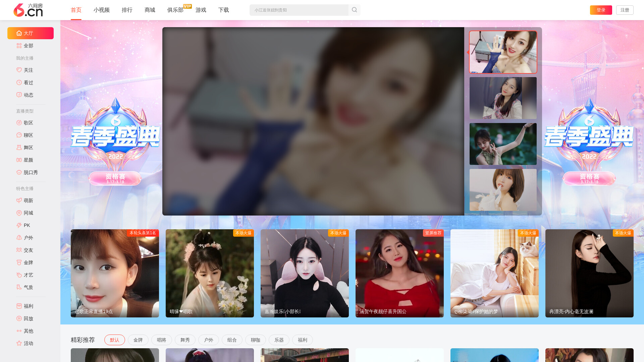Open 下载 download page

coord(224,10)
